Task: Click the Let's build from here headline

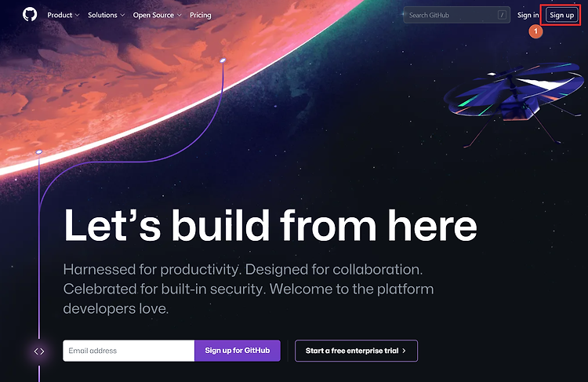Action: pos(270,225)
